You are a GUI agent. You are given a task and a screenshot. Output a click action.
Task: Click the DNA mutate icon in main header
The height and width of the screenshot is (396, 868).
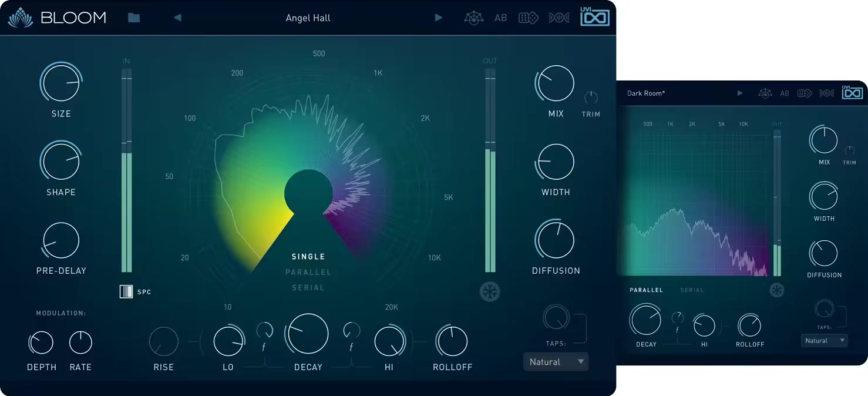559,18
